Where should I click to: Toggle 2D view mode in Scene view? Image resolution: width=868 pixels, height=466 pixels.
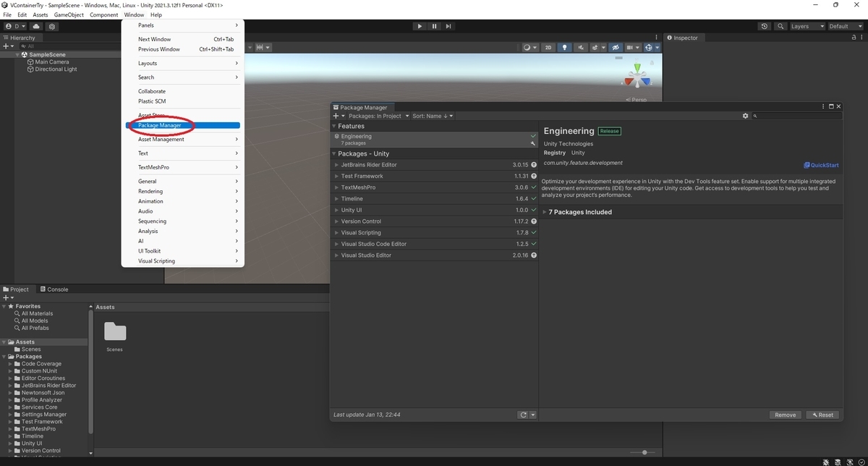548,48
